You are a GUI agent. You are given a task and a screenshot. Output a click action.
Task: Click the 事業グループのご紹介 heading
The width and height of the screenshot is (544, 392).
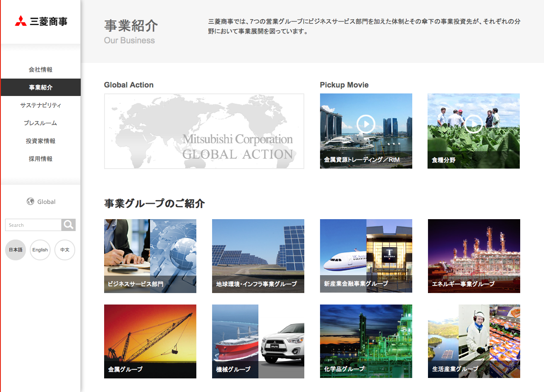click(x=154, y=203)
